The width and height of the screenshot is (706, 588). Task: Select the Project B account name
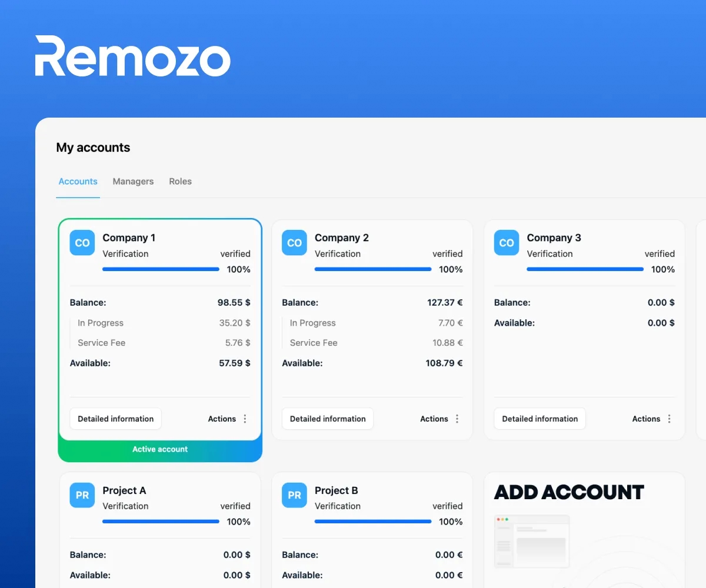[x=337, y=490]
